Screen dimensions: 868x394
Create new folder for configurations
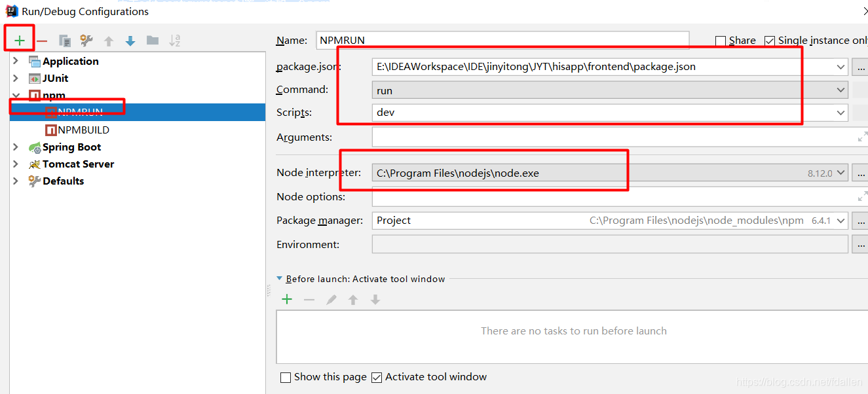click(x=153, y=41)
